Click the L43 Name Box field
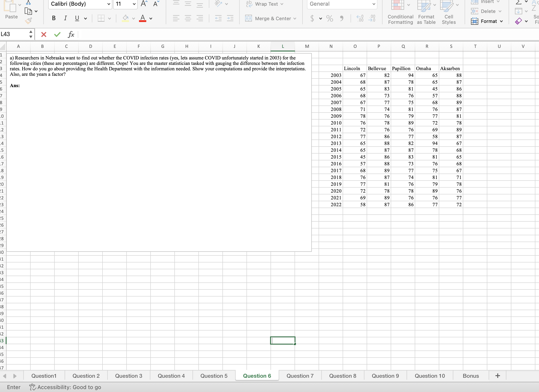The height and width of the screenshot is (392, 539). click(14, 34)
